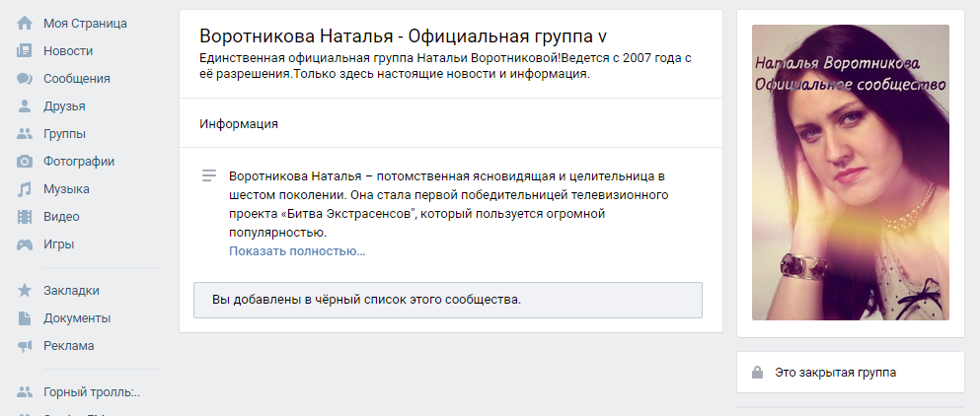Click the lock icon in closed group notice
The width and height of the screenshot is (980, 416).
[x=757, y=373]
